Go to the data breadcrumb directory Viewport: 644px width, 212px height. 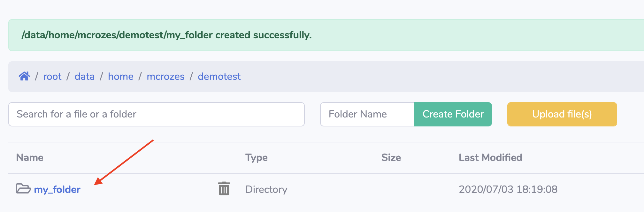tap(85, 77)
